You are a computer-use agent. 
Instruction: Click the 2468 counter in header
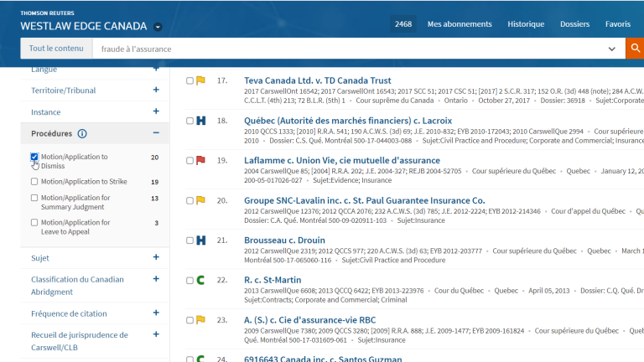click(x=403, y=24)
